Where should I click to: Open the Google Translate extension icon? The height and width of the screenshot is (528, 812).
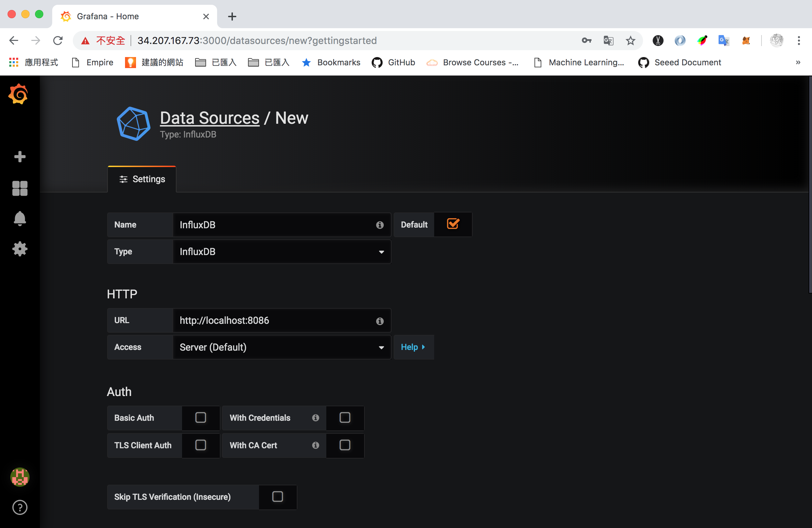click(x=724, y=41)
